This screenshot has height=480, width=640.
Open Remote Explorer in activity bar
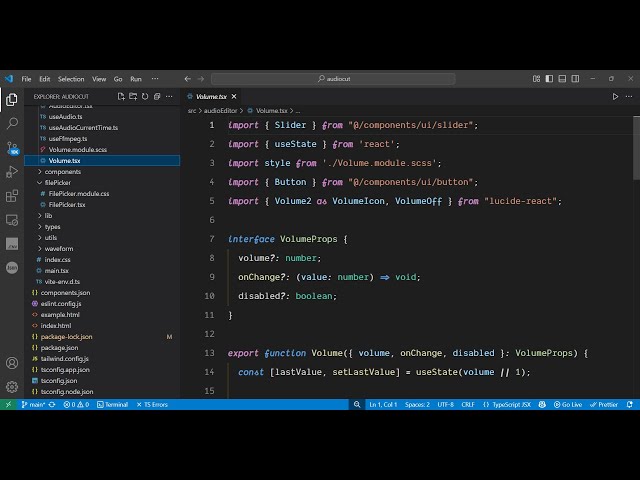(12, 220)
